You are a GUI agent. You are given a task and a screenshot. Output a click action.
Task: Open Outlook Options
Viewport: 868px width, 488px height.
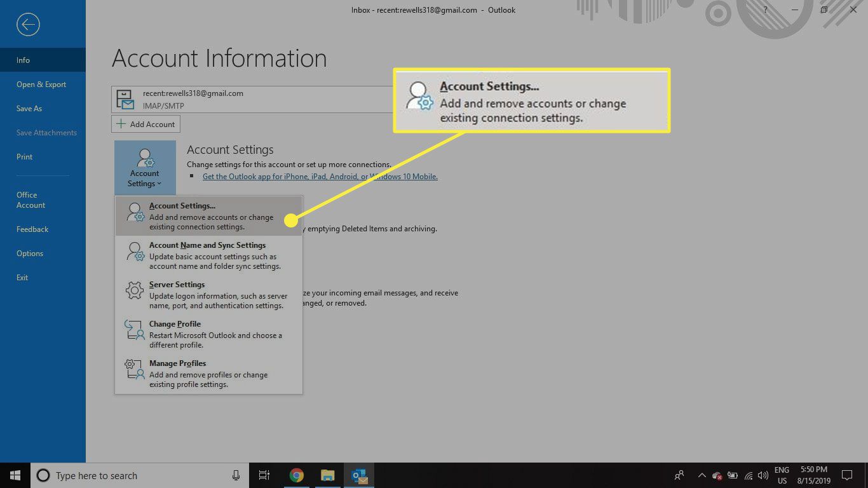[43, 253]
